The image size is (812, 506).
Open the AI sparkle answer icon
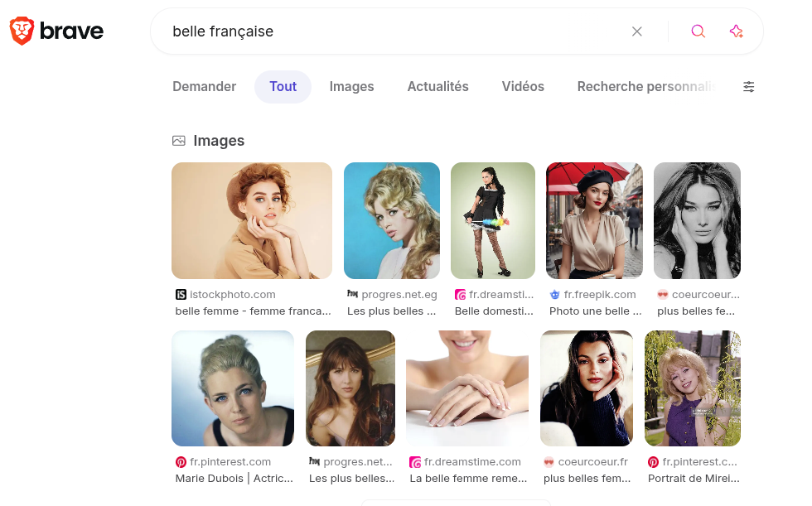pyautogui.click(x=736, y=31)
